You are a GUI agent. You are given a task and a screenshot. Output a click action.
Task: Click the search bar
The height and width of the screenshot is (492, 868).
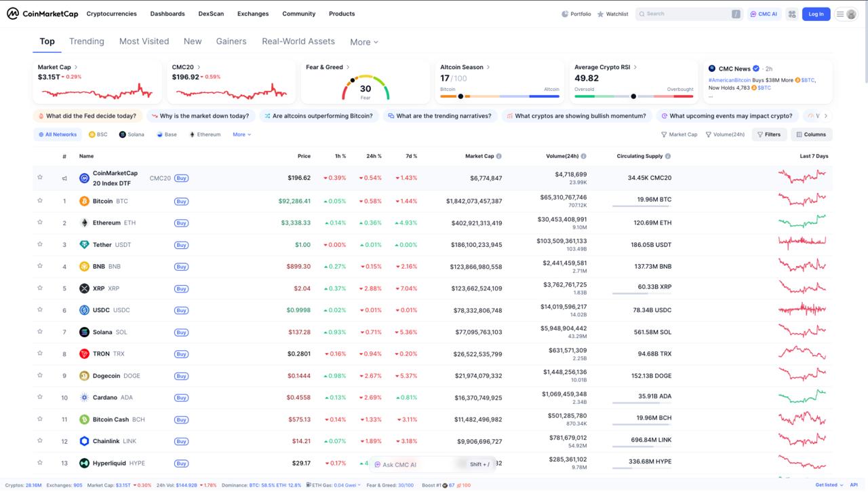689,14
